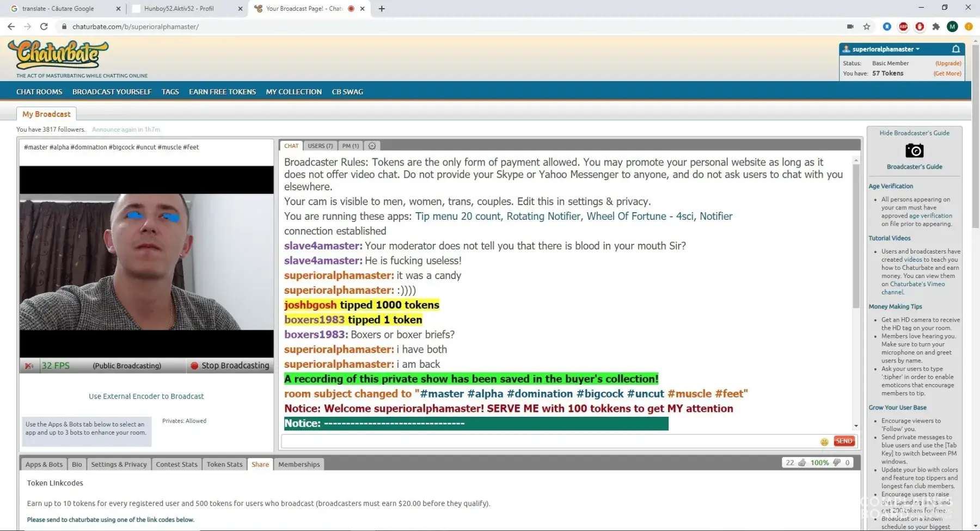This screenshot has width=980, height=531.
Task: Open the PM (1) tab
Action: [x=351, y=146]
